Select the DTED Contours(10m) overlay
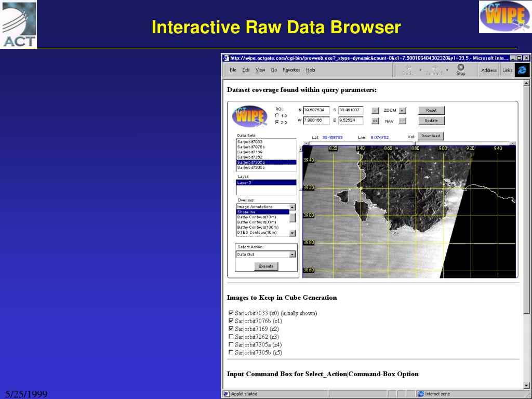 point(262,232)
